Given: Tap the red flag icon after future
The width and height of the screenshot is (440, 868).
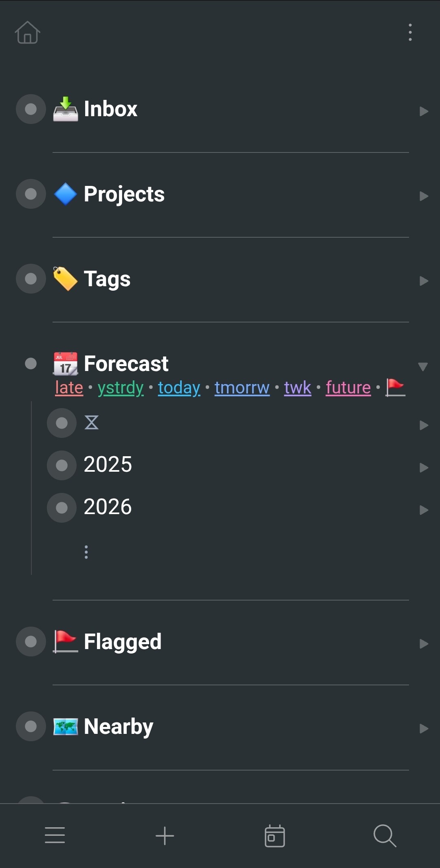Looking at the screenshot, I should [x=395, y=387].
